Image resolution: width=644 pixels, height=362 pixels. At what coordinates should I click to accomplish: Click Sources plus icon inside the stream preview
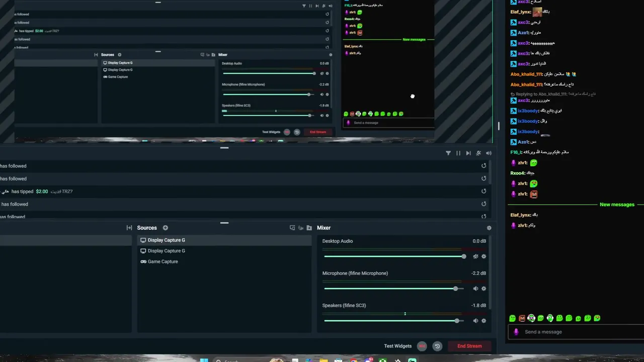119,55
